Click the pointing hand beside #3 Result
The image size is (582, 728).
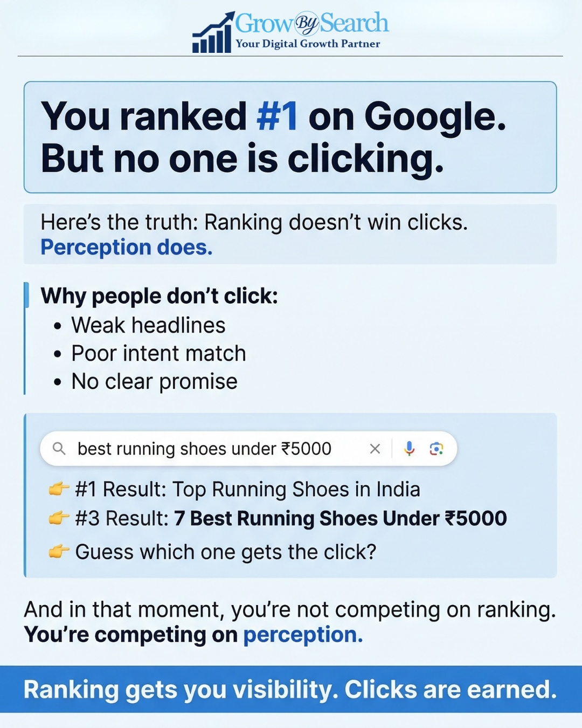click(x=58, y=518)
